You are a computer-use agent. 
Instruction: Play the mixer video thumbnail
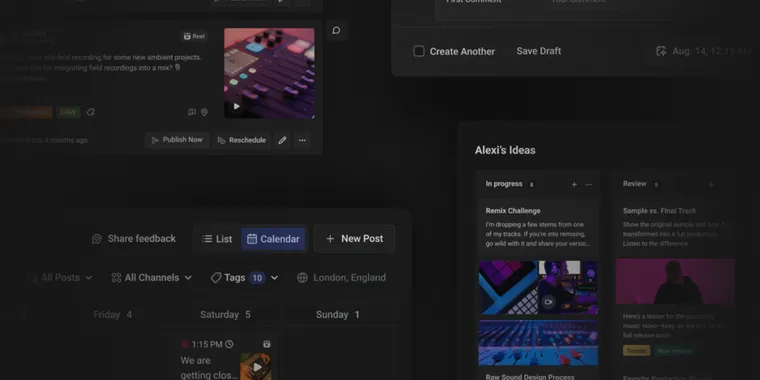point(237,106)
